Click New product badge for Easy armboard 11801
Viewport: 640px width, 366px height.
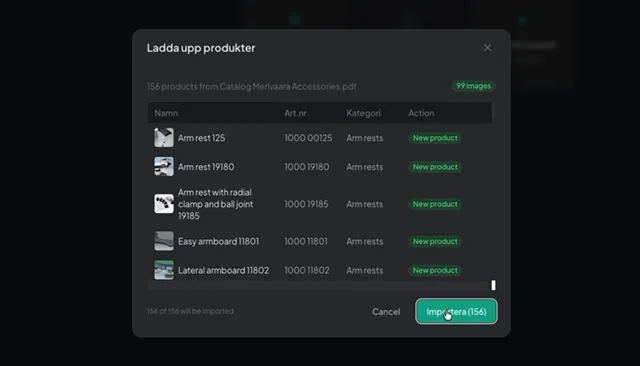coord(435,241)
